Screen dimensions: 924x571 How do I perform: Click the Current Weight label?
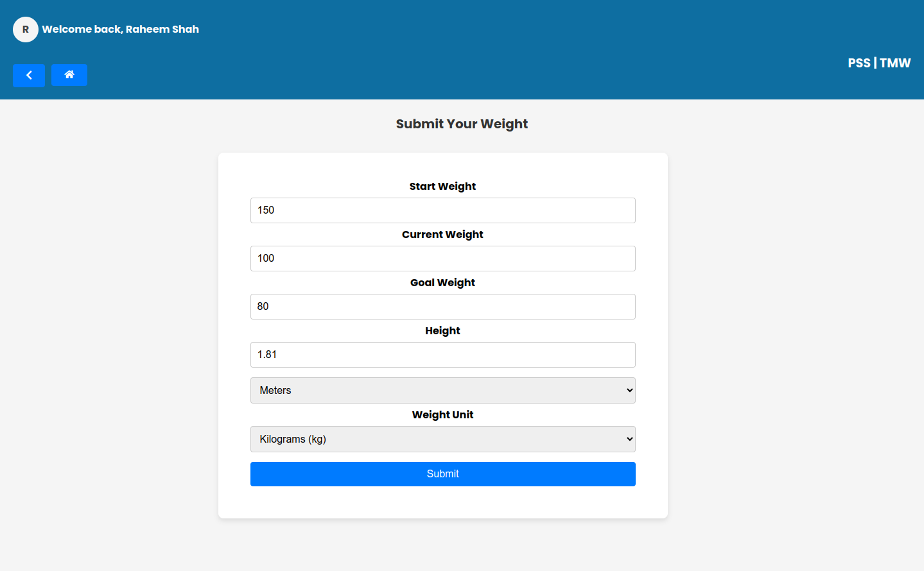coord(443,234)
